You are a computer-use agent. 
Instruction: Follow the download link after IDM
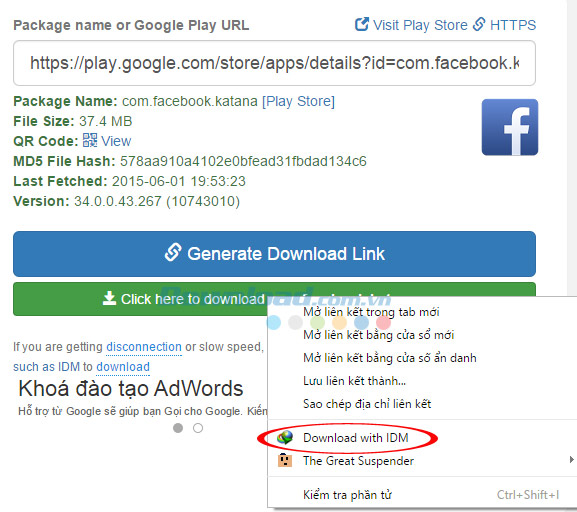[123, 367]
